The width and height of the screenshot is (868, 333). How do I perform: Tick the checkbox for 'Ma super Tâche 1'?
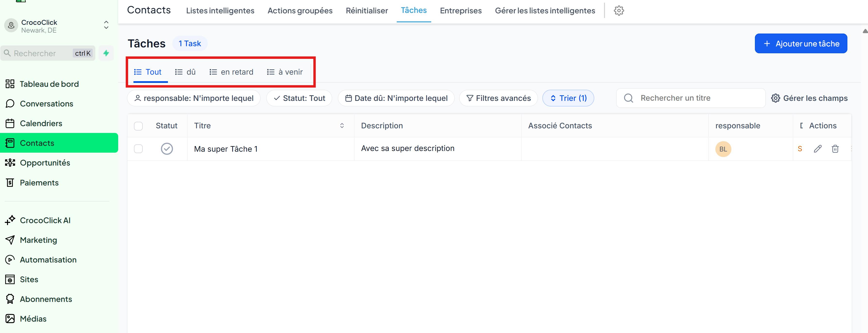coord(138,149)
